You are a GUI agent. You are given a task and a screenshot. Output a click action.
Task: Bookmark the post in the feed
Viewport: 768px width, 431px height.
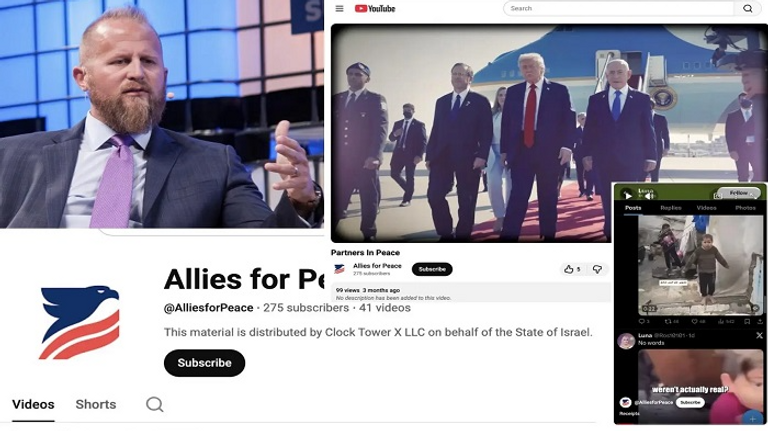pyautogui.click(x=747, y=322)
